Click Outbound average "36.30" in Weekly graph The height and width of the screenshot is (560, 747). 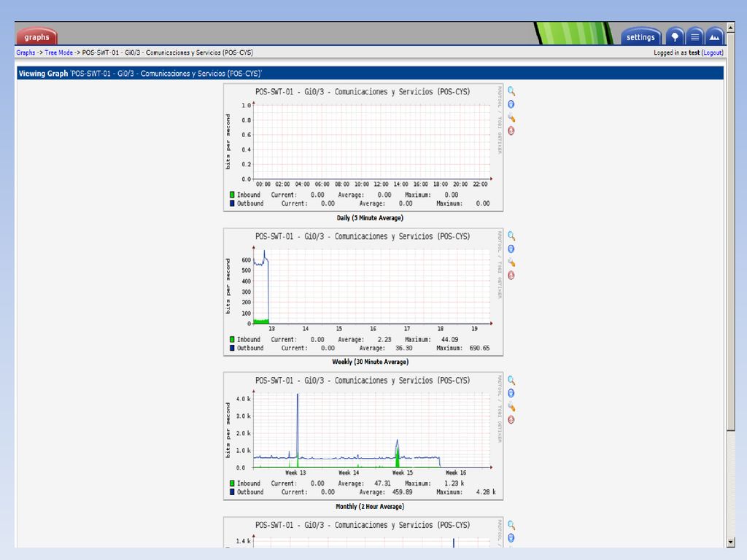[x=404, y=348]
